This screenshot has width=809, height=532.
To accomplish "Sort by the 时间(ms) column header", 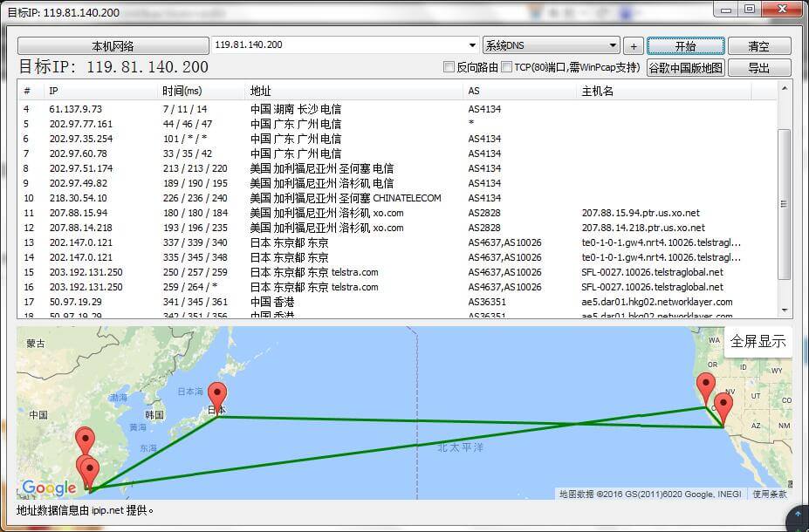I will (182, 91).
